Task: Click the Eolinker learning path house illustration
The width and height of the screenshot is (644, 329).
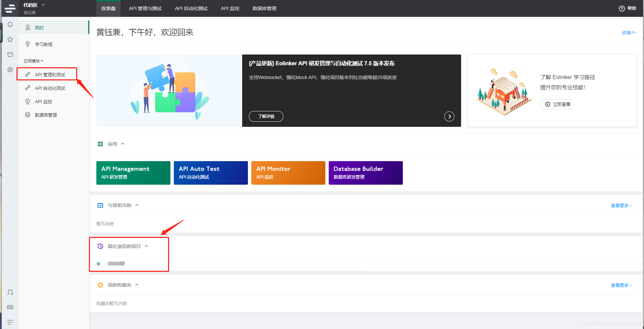Action: click(x=504, y=92)
